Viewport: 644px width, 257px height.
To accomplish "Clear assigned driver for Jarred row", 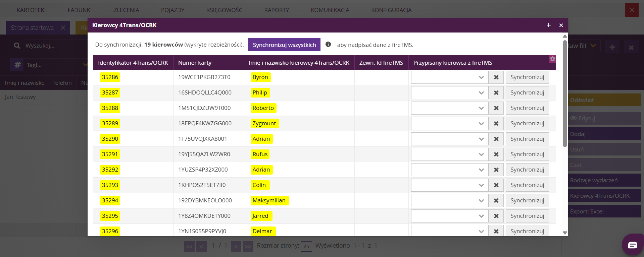I will coord(496,216).
